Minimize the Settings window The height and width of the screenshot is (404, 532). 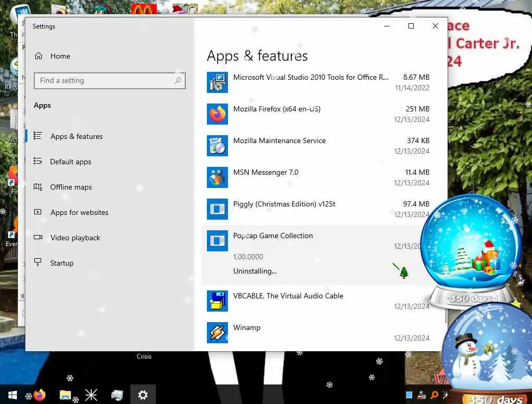pyautogui.click(x=386, y=26)
